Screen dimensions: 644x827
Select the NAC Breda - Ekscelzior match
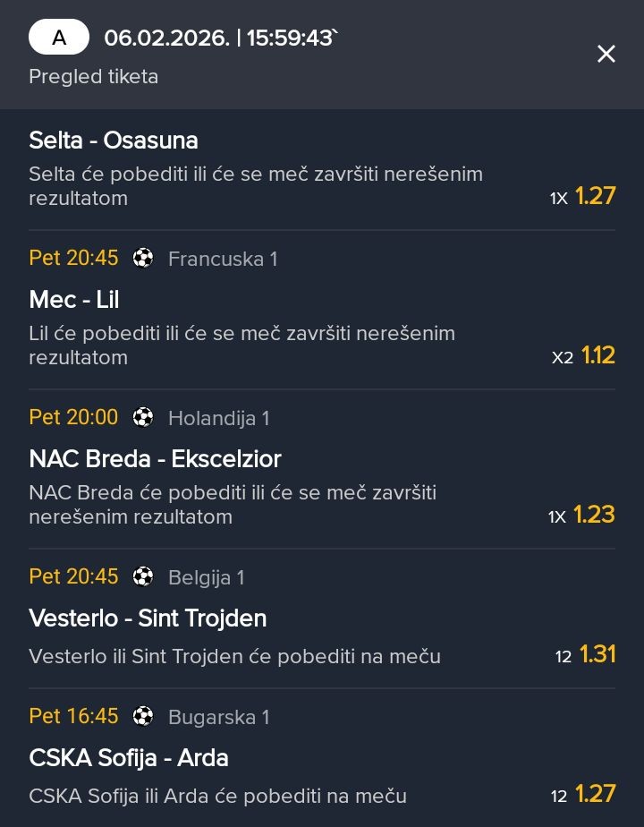[155, 459]
